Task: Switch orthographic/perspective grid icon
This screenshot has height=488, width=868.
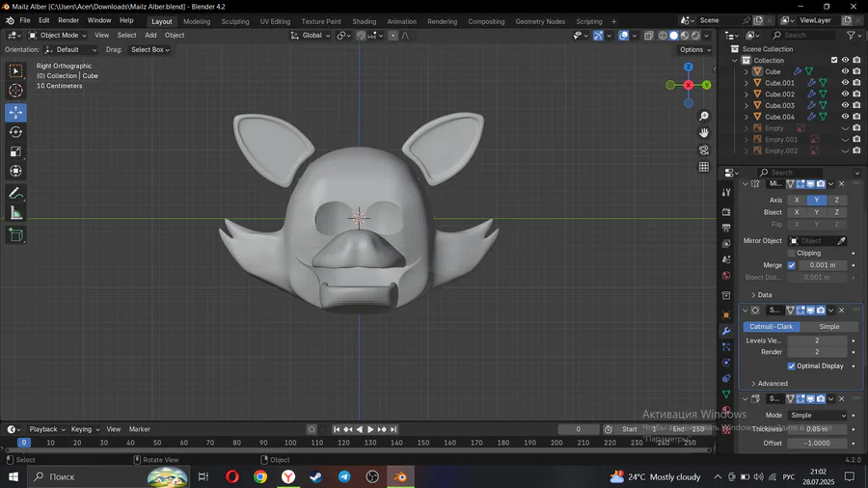Action: pos(704,167)
